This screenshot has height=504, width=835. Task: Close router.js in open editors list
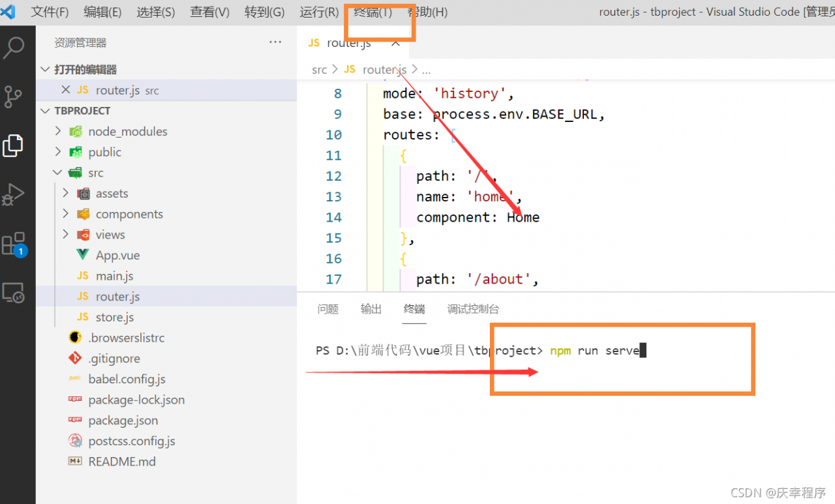point(65,90)
